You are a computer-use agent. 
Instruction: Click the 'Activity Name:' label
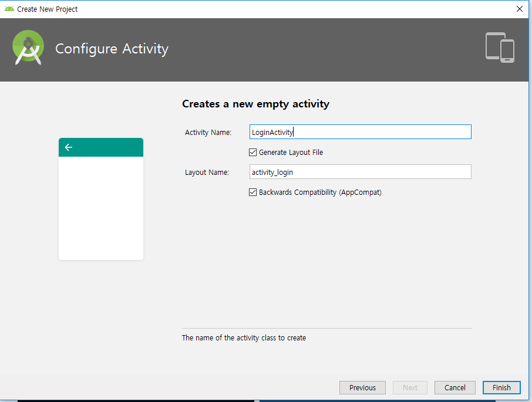(x=208, y=132)
